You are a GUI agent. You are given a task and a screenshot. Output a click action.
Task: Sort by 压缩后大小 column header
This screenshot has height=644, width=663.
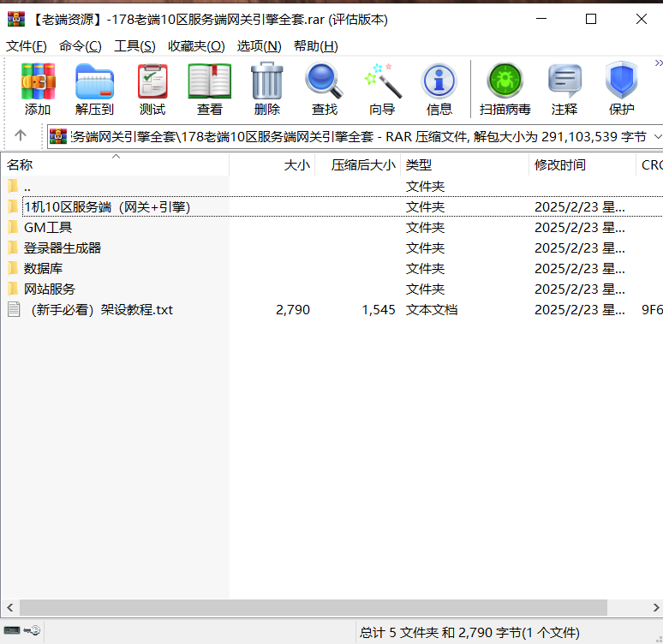358,164
